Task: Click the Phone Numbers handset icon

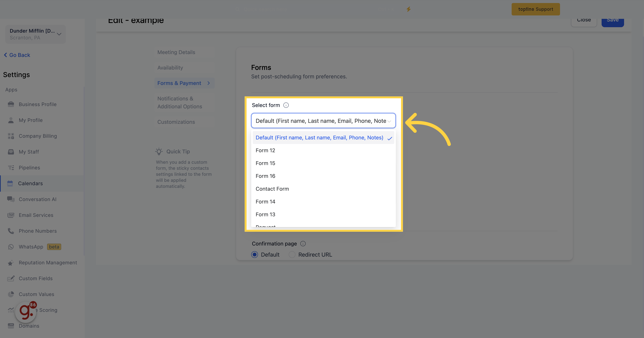Action: [11, 231]
